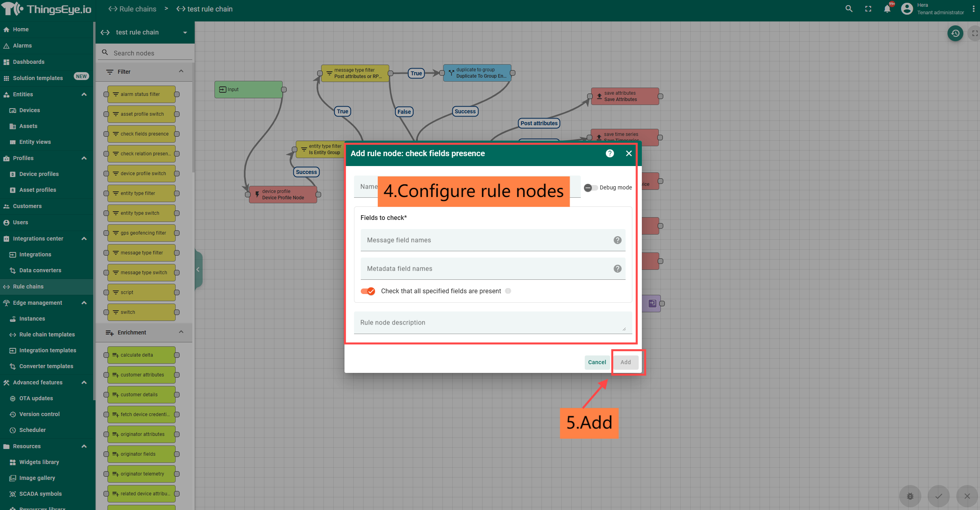Go to Devices in sidebar
This screenshot has height=510, width=980.
[29, 110]
